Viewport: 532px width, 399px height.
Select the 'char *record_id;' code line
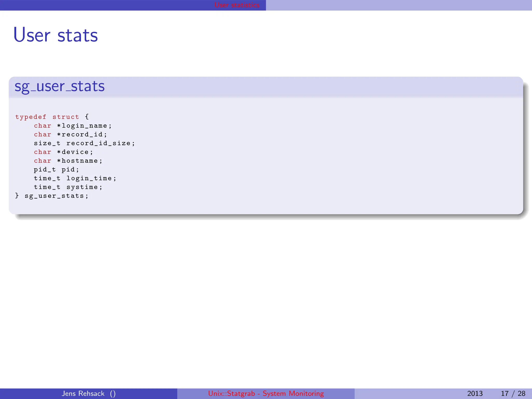(x=70, y=135)
